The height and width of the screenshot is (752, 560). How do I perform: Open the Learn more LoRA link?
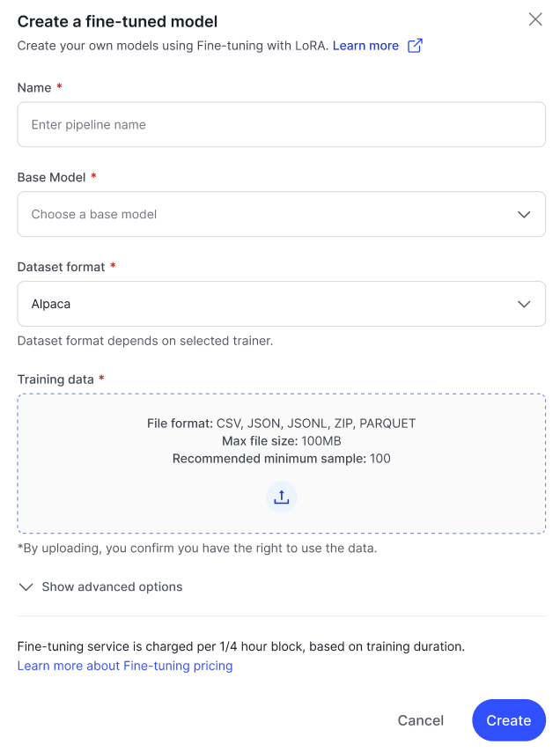[x=365, y=46]
